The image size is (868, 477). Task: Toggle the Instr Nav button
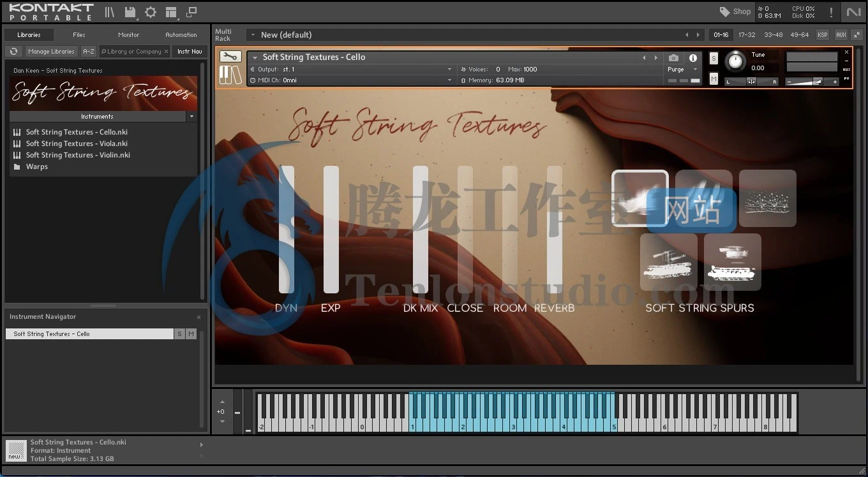click(x=190, y=52)
